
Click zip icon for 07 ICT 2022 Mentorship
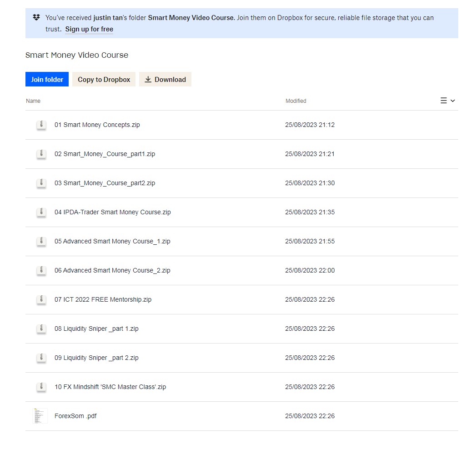41,299
